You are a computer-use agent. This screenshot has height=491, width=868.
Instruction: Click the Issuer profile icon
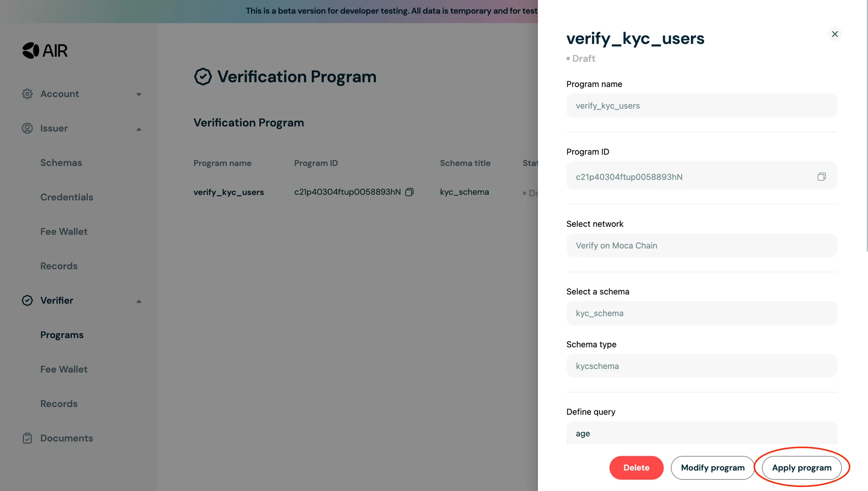(x=27, y=128)
